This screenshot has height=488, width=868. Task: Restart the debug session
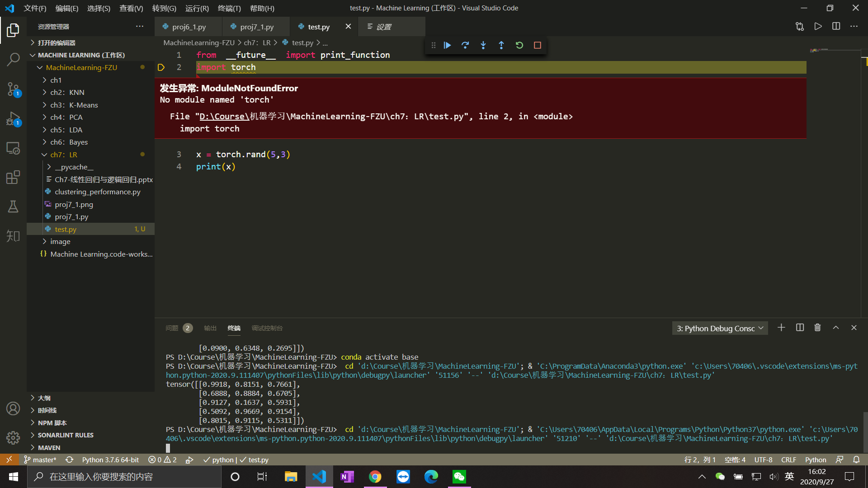pos(519,45)
